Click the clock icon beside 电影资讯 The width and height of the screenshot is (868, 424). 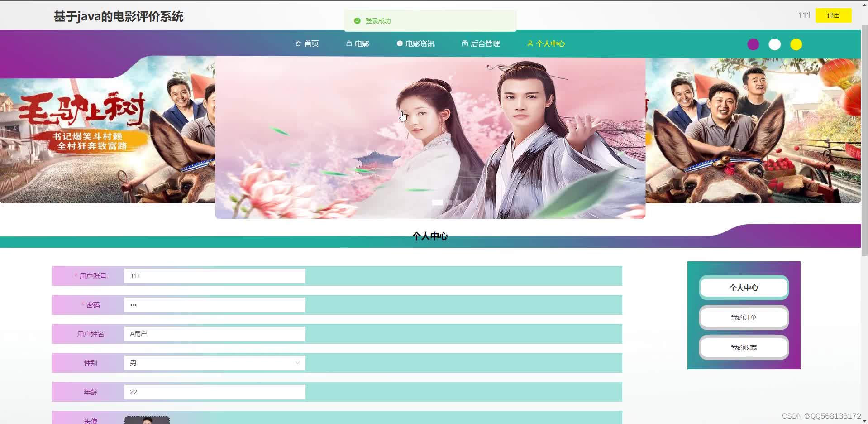click(x=400, y=43)
